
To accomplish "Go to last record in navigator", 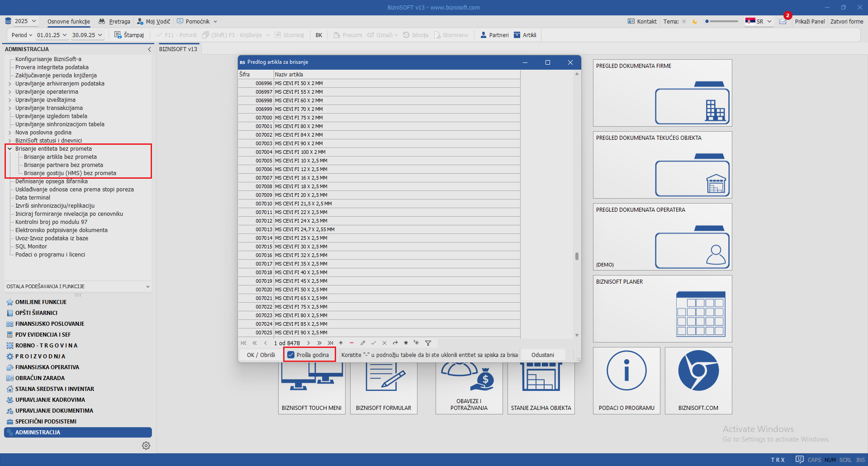I will pos(330,343).
